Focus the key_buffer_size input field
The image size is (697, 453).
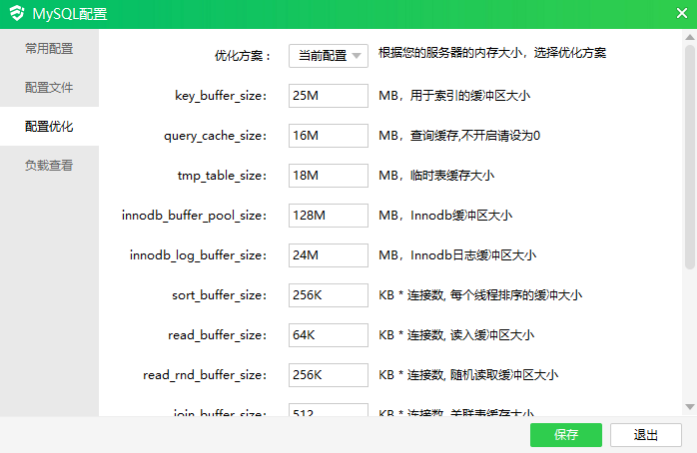click(328, 96)
